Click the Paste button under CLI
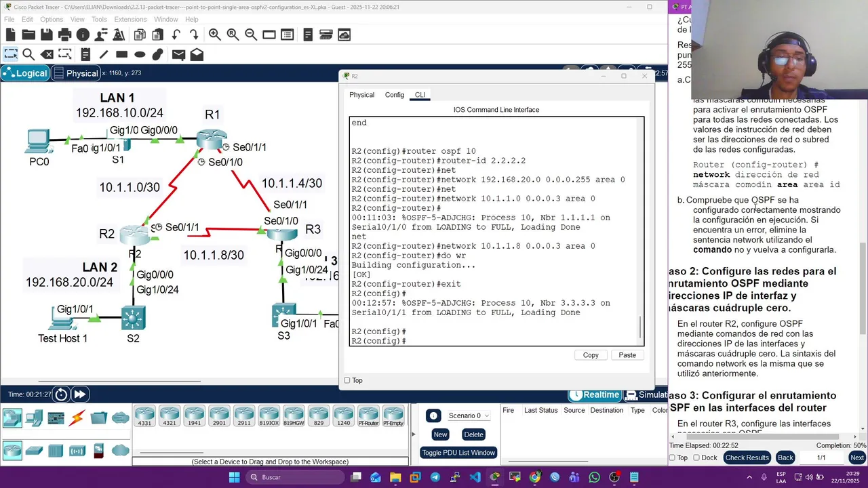 (627, 355)
